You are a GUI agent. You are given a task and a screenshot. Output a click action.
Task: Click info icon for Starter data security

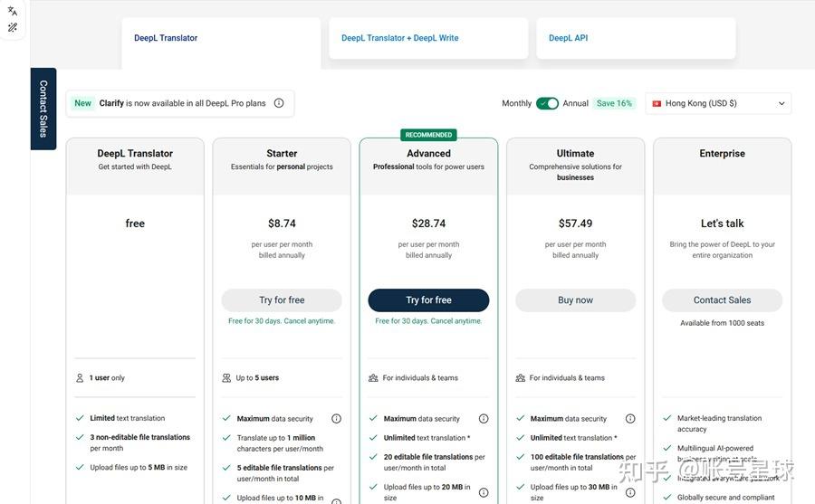pyautogui.click(x=337, y=419)
